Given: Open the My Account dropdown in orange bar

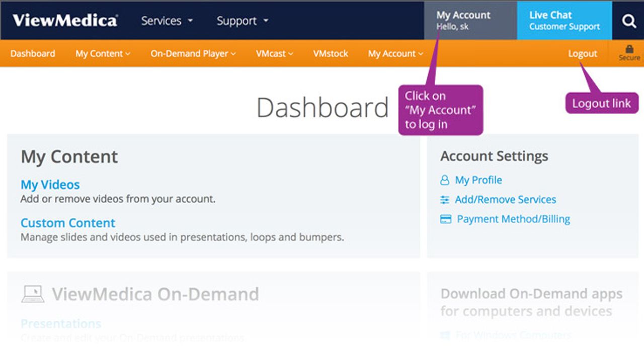Looking at the screenshot, I should tap(394, 53).
